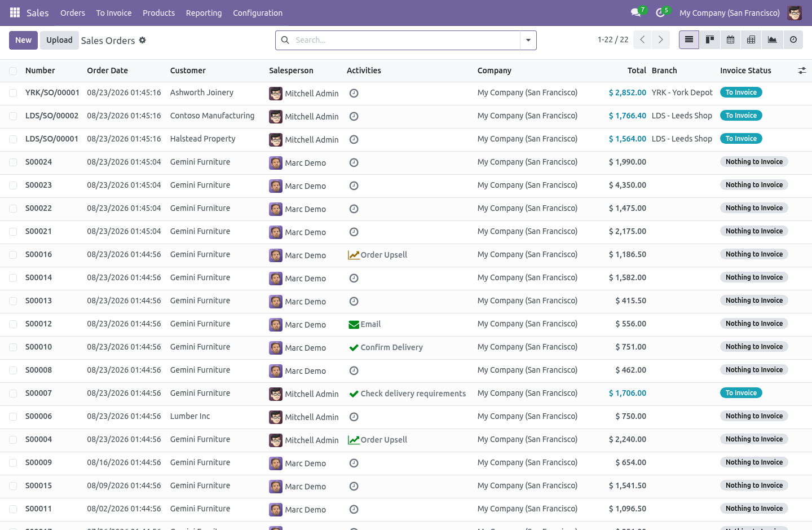Open optional columns toggle dropdown
The width and height of the screenshot is (812, 530).
802,70
